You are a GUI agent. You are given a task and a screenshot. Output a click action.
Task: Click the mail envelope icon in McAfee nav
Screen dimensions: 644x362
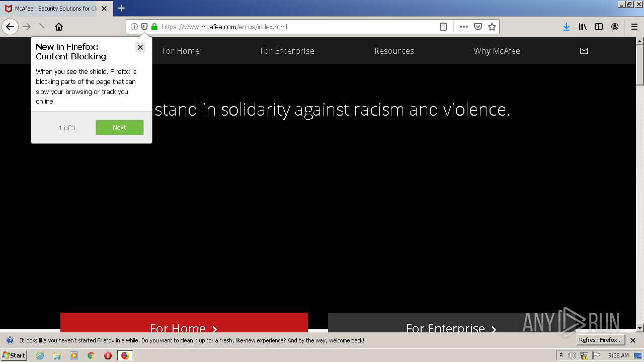(x=584, y=51)
